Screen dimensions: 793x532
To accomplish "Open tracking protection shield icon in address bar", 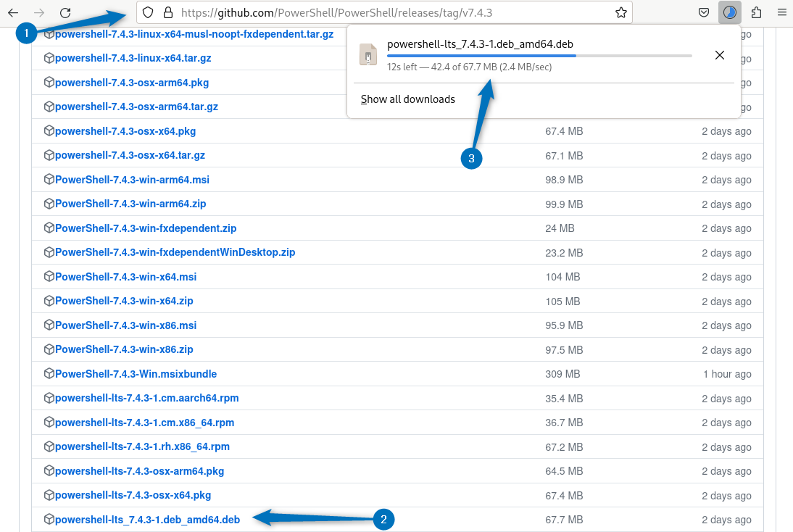I will (x=148, y=12).
